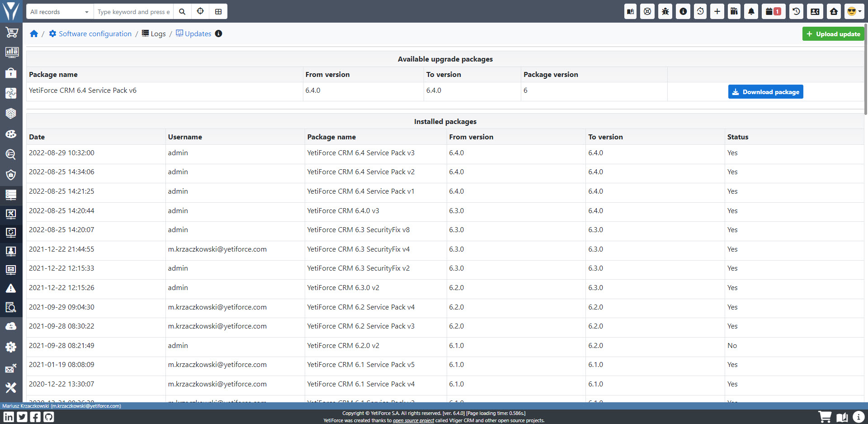Viewport: 868px width, 424px height.
Task: Click the grid view icon next to search
Action: 218,12
